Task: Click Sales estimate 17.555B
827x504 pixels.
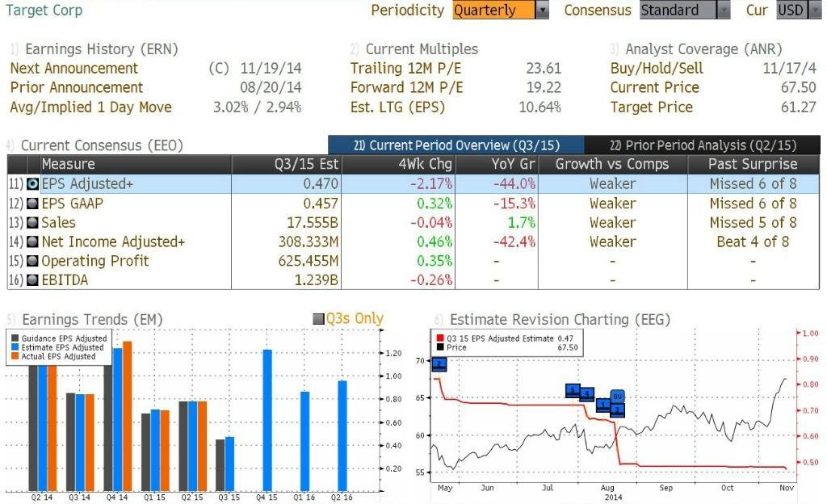Action: tap(313, 222)
